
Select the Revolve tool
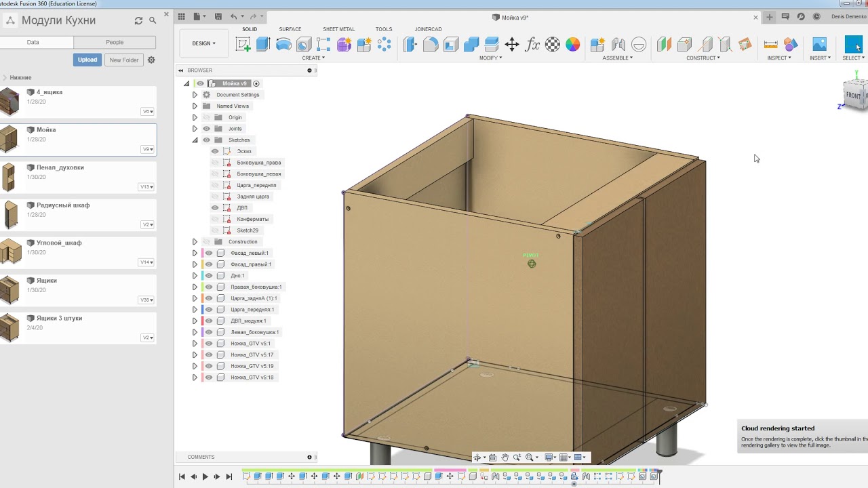coord(283,45)
